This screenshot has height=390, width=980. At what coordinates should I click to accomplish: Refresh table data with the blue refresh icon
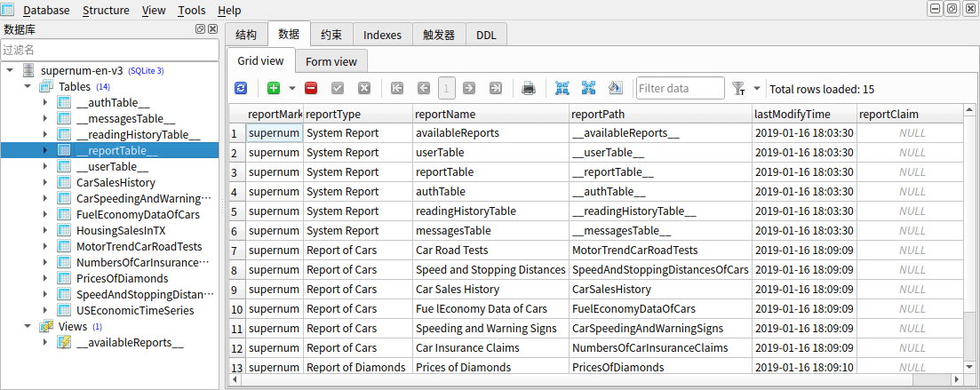click(x=241, y=89)
